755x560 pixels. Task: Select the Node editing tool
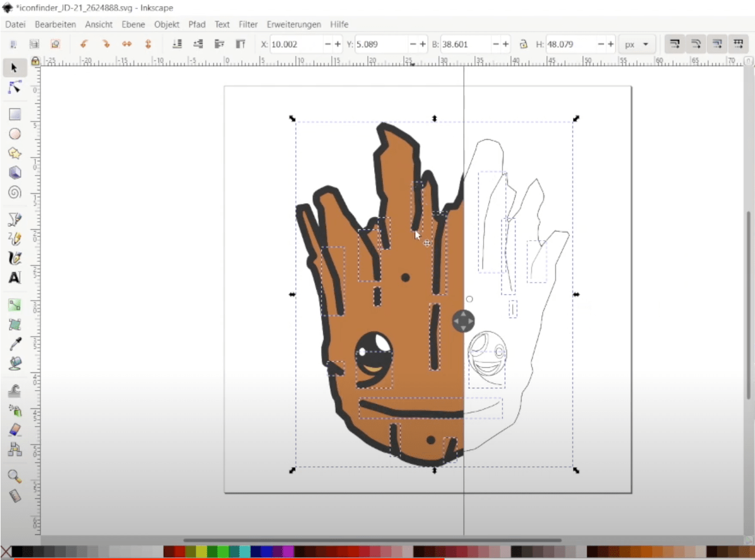click(x=15, y=87)
